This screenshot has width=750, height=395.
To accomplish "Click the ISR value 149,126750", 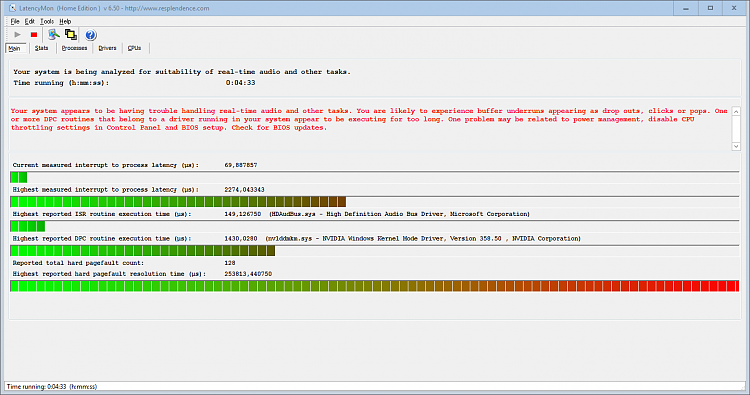I will (x=243, y=214).
